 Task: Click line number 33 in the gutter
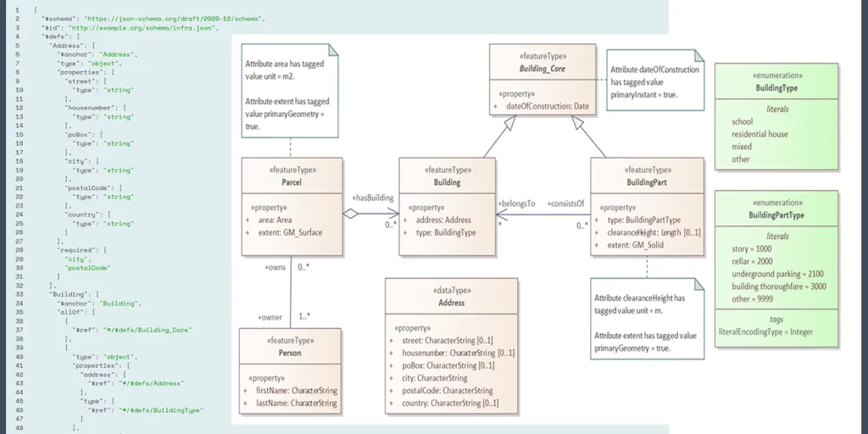(17, 294)
